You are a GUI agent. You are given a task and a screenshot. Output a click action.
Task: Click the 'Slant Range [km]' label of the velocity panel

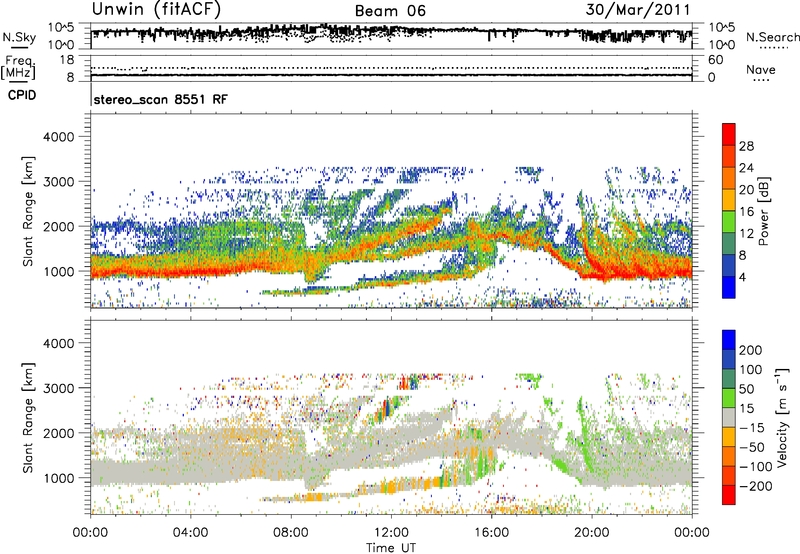[x=28, y=418]
